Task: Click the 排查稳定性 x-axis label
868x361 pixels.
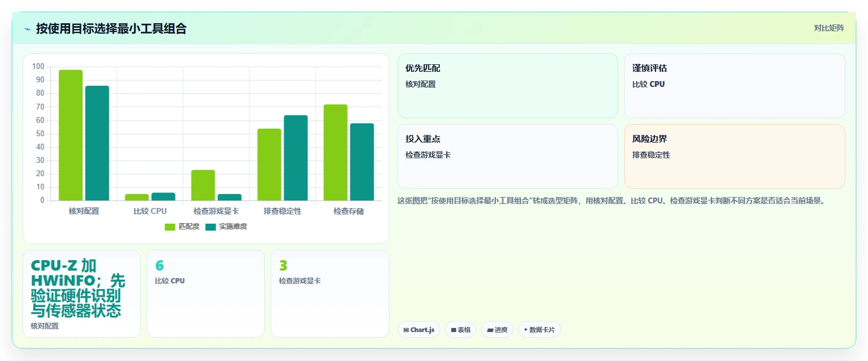Action: (x=283, y=212)
